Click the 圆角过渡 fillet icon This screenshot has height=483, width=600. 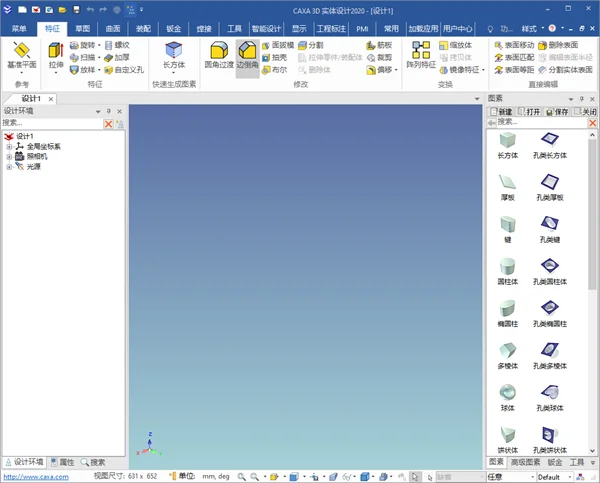(219, 55)
